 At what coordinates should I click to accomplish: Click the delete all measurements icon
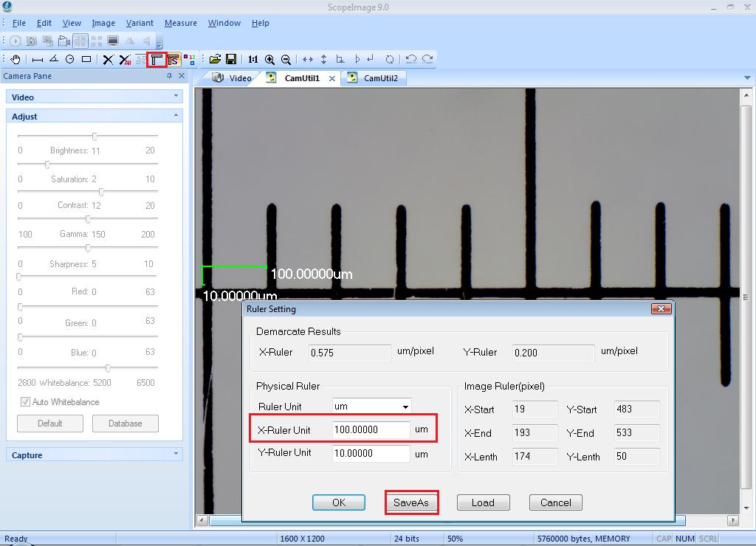125,59
